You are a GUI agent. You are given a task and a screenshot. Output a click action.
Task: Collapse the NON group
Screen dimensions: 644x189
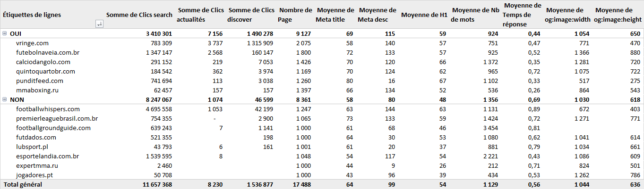pyautogui.click(x=5, y=99)
